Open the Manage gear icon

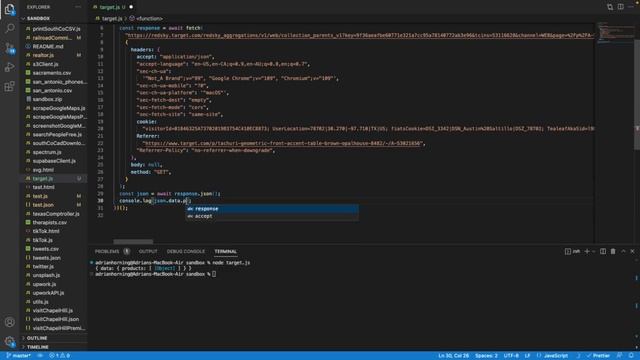(x=9, y=341)
